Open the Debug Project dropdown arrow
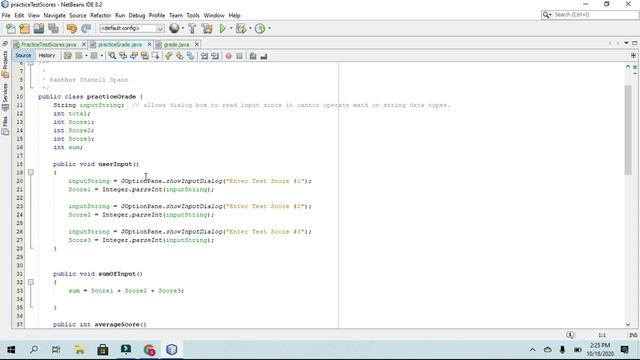This screenshot has height=360, width=640. coord(250,29)
